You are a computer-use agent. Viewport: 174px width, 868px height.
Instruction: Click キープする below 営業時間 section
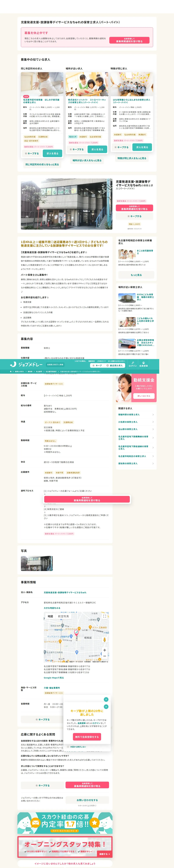[x=43, y=719]
